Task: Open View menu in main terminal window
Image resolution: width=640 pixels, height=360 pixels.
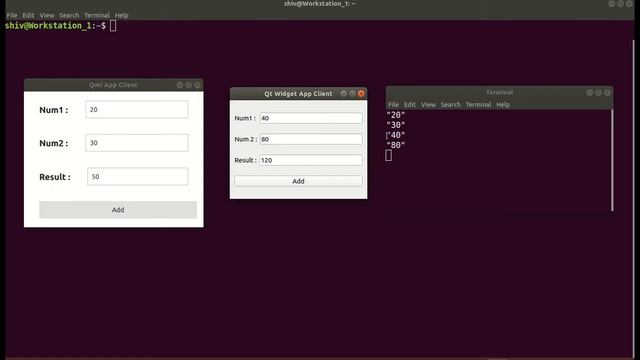Action: point(47,15)
